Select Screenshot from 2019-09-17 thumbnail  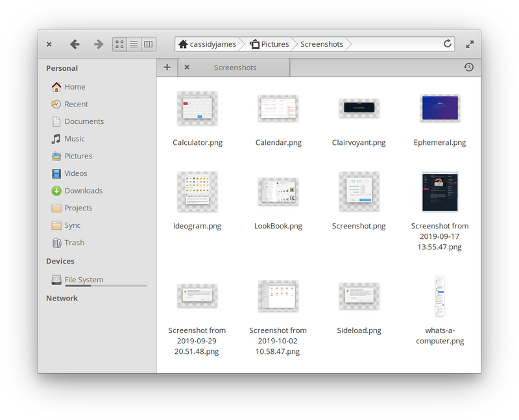[440, 191]
